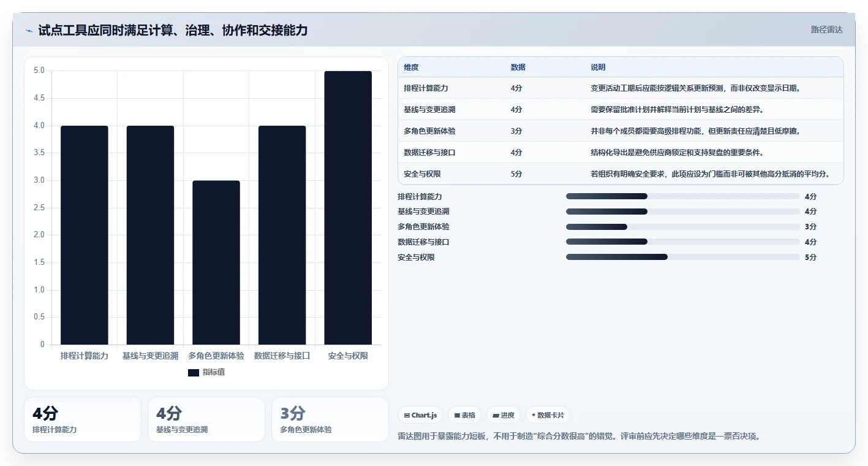Open the 4分 排程计算能力 data card
This screenshot has width=868, height=466.
83,419
